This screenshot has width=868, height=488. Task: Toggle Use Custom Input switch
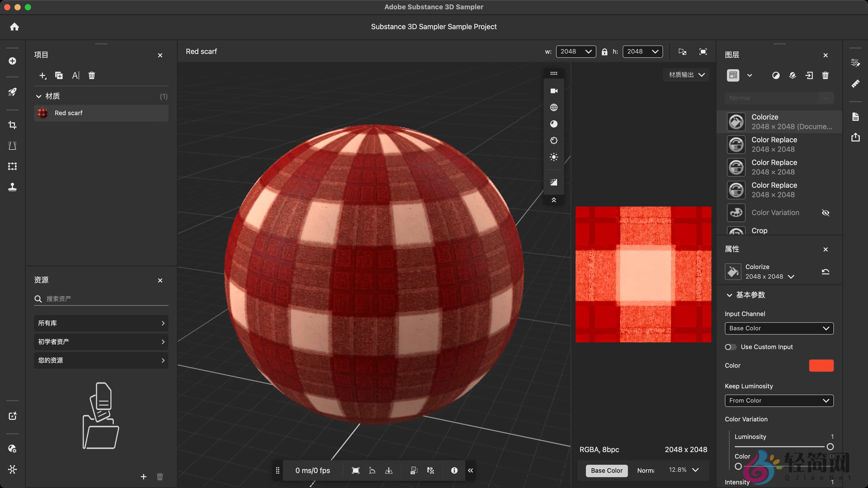pyautogui.click(x=731, y=347)
